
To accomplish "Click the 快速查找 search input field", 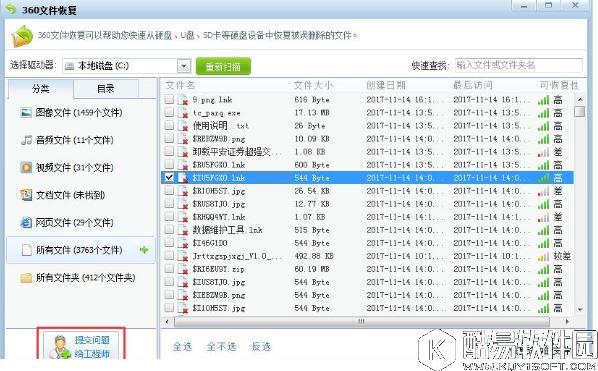I will 519,65.
